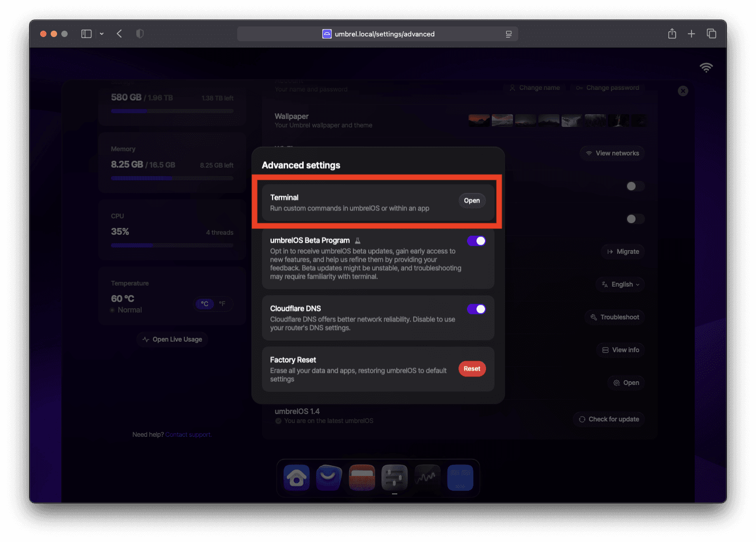Click the "4 threads" text

point(220,233)
